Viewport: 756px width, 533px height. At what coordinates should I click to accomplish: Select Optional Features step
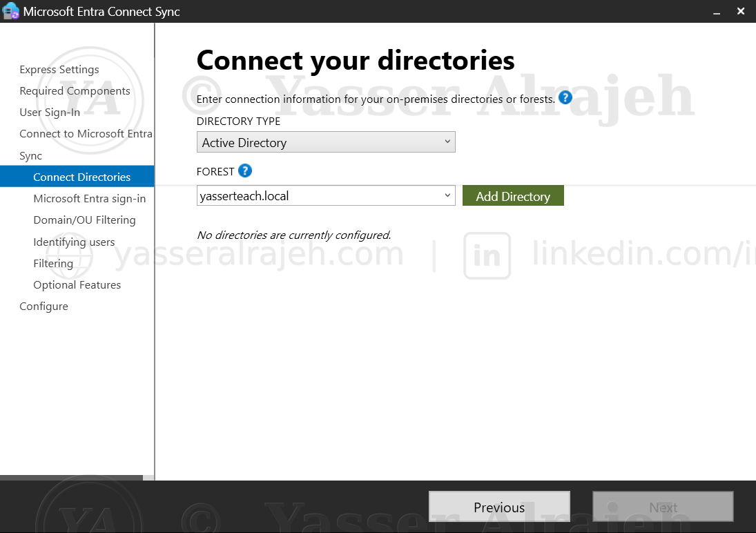tap(77, 284)
